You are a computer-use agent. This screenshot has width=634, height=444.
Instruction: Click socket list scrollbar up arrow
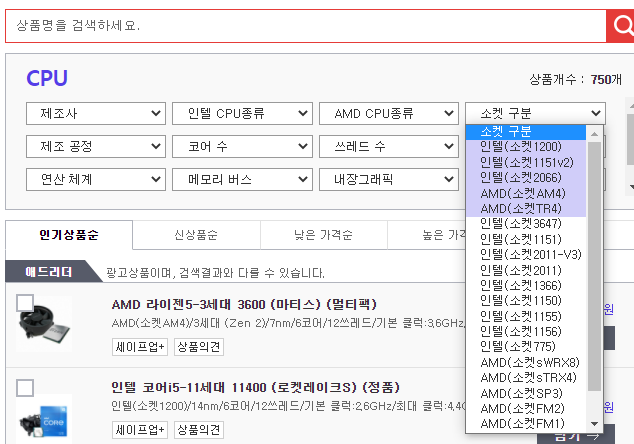coord(594,134)
